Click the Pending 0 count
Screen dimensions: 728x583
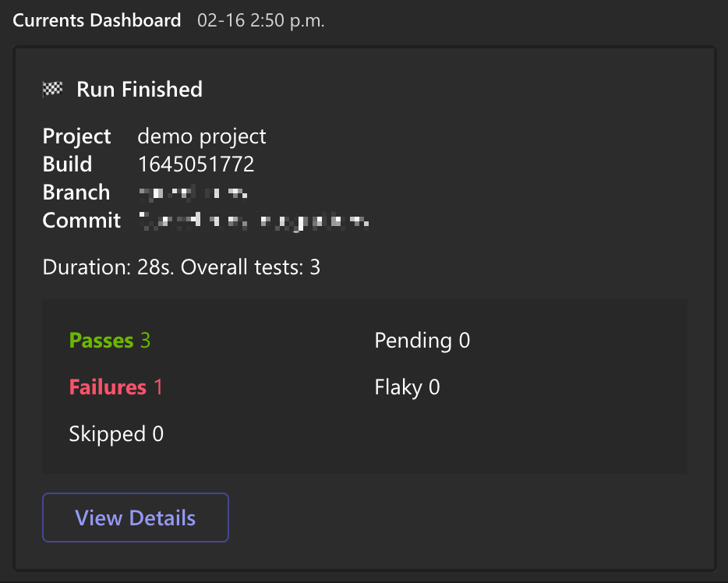click(422, 341)
